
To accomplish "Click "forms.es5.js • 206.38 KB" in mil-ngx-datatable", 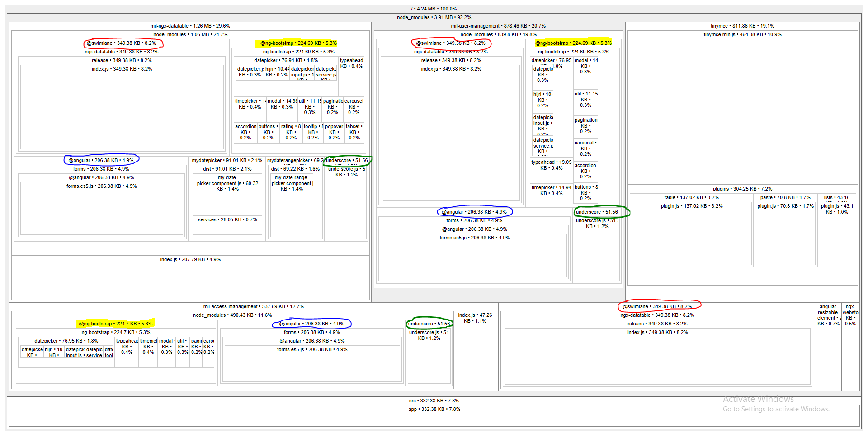I will coord(101,186).
